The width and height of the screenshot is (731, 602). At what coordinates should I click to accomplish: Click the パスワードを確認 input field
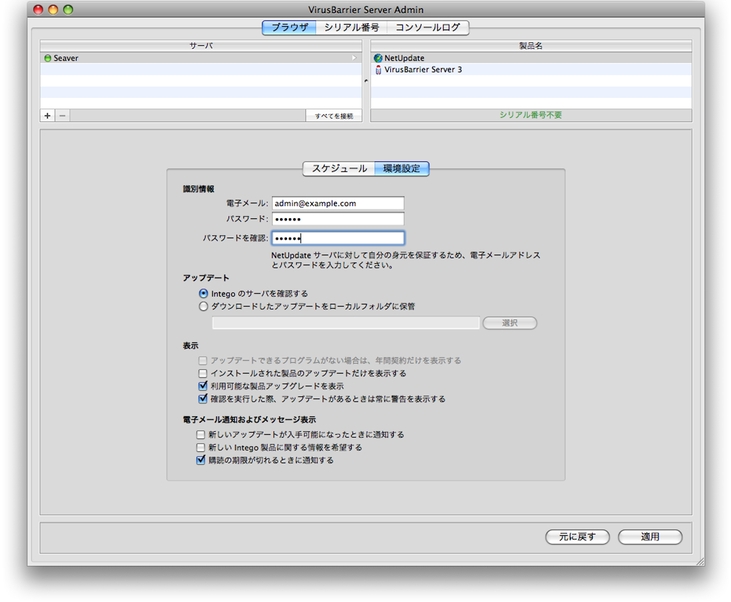(x=338, y=238)
